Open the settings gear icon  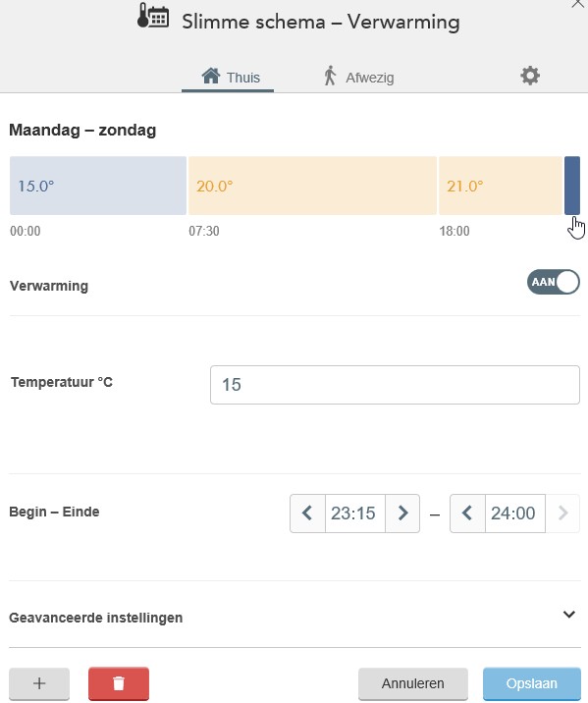click(x=530, y=76)
